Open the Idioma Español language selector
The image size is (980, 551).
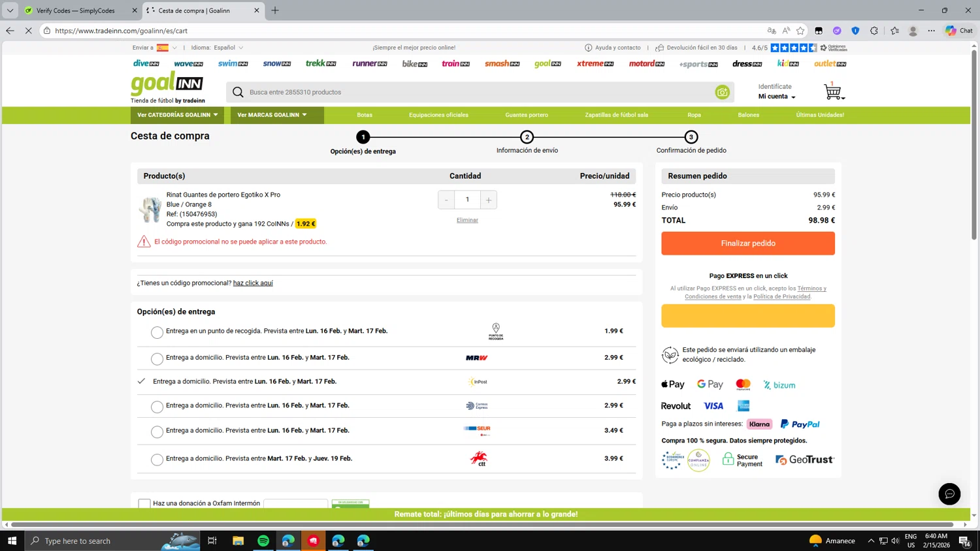click(218, 48)
